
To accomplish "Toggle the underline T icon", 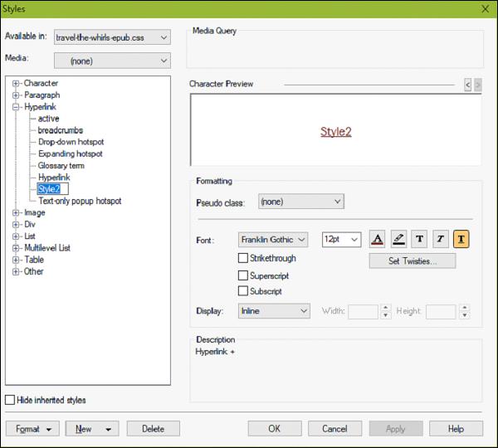I will pyautogui.click(x=461, y=239).
